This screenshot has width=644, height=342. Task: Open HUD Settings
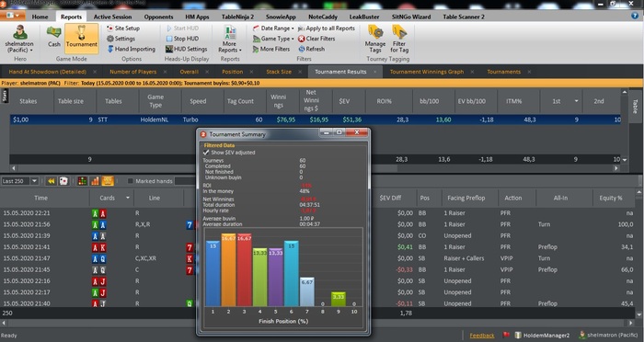tap(186, 49)
